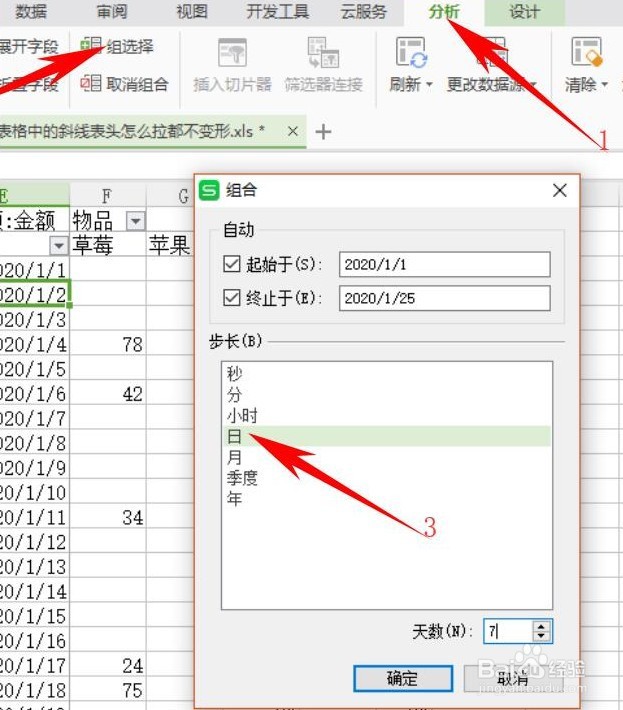The width and height of the screenshot is (623, 710).
Task: Click the 起始于 date input field
Action: (445, 264)
